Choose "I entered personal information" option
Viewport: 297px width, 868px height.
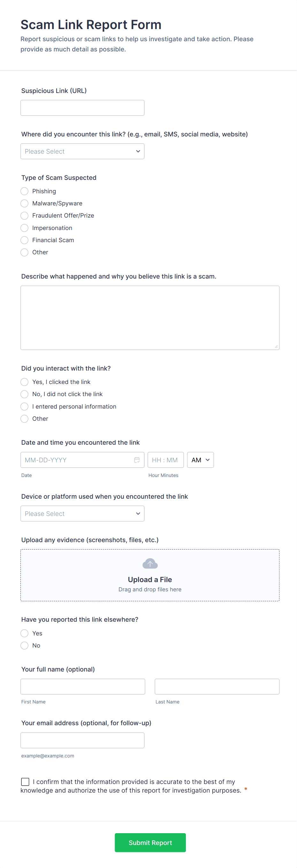(x=24, y=407)
